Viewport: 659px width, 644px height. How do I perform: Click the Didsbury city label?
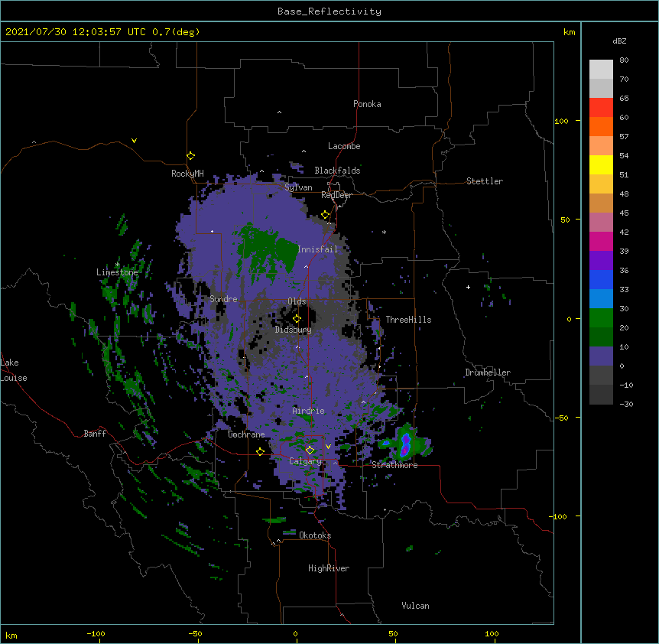click(294, 330)
